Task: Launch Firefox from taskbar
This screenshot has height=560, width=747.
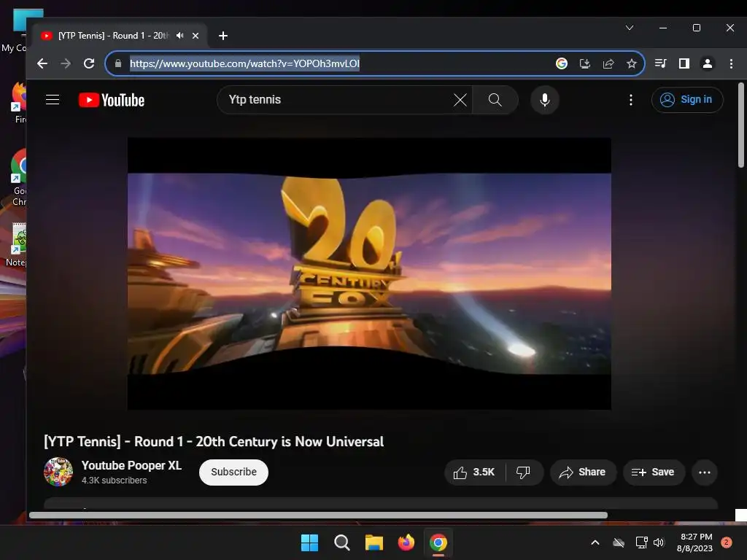Action: click(x=406, y=542)
